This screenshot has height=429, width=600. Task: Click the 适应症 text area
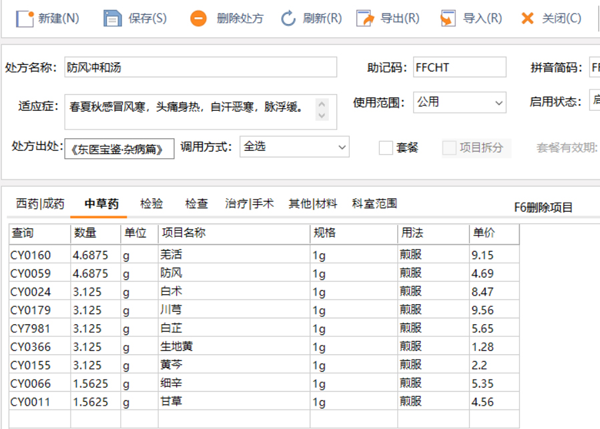[201, 112]
